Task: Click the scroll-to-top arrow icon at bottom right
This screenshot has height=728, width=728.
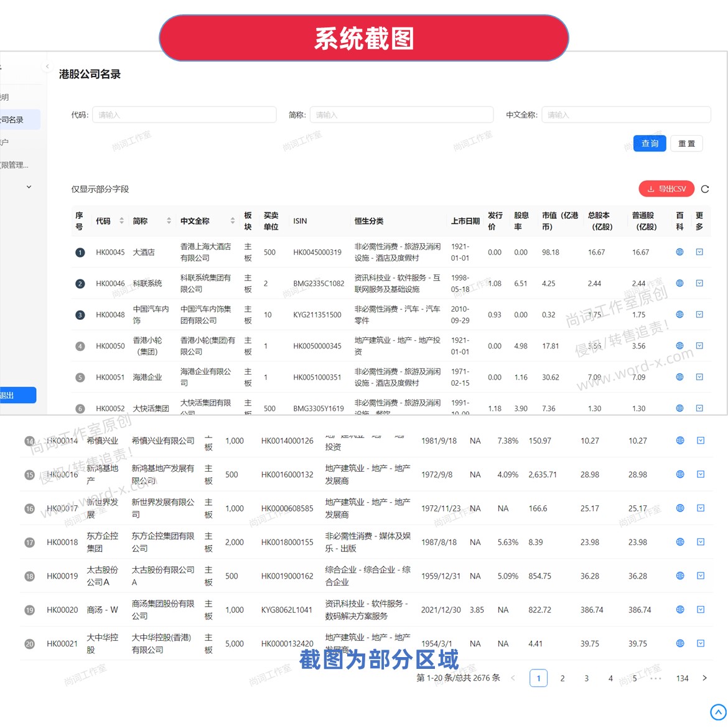Action: coord(717,712)
